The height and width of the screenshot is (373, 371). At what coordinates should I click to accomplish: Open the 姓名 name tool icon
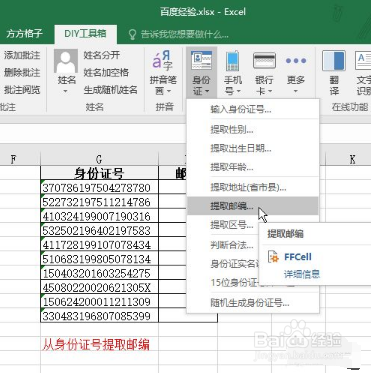[65, 61]
